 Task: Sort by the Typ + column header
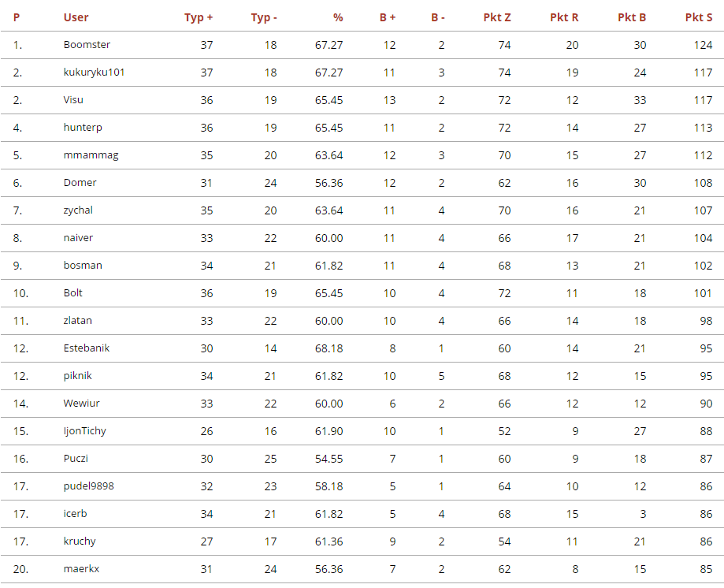[x=199, y=17]
